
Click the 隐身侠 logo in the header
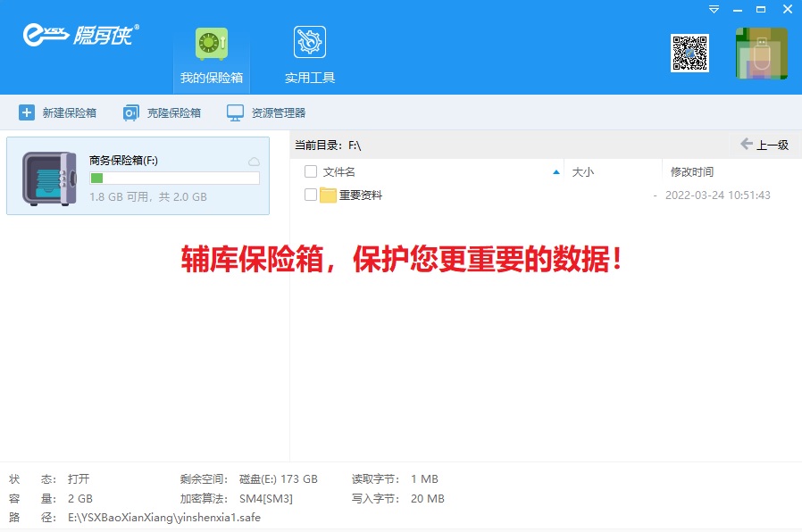pos(80,34)
